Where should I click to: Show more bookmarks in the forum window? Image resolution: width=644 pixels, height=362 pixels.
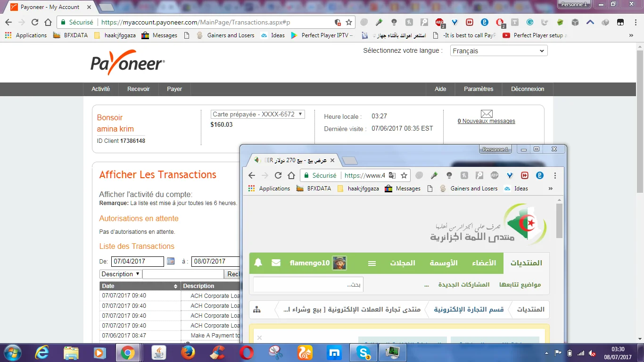click(x=550, y=189)
